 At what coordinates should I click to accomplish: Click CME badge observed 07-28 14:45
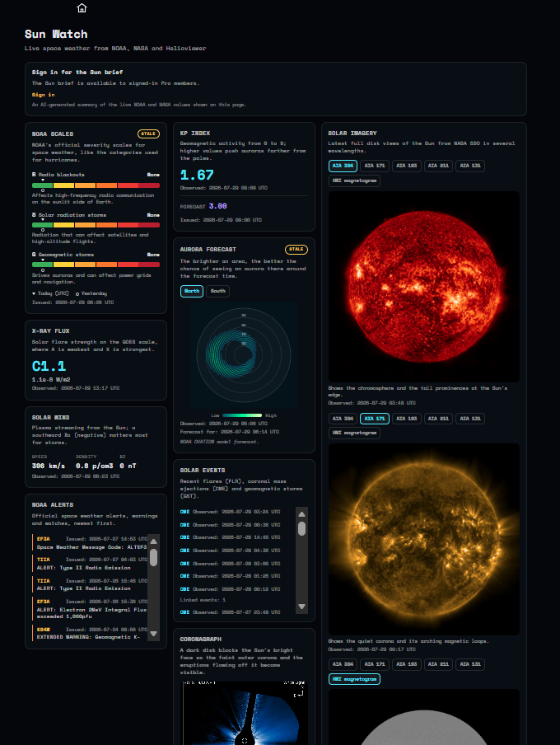pos(184,537)
